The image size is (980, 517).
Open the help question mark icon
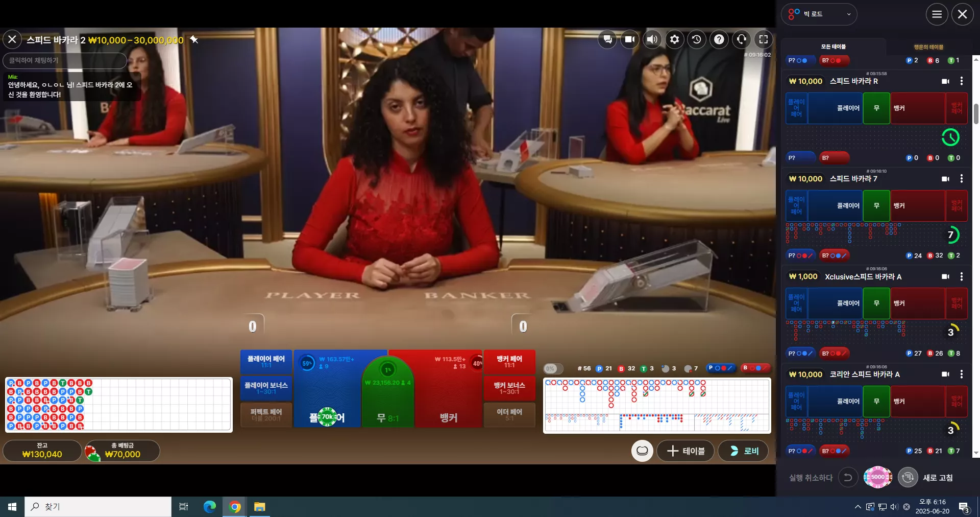coord(719,39)
